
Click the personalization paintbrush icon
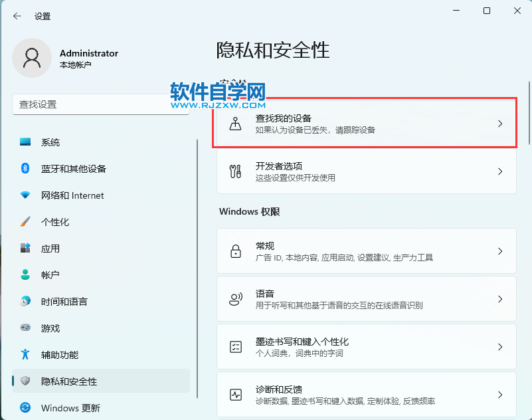tap(25, 222)
